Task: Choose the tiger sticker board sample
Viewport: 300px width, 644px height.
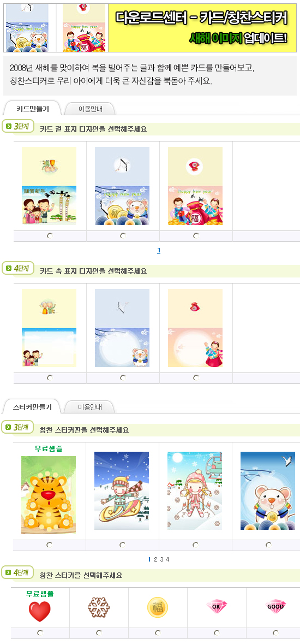Action: pyautogui.click(x=49, y=495)
